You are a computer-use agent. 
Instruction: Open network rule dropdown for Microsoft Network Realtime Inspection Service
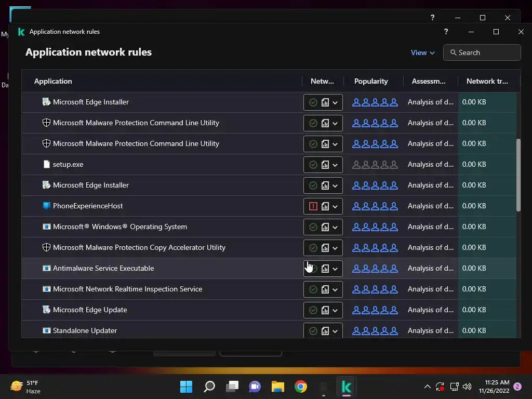[335, 289]
